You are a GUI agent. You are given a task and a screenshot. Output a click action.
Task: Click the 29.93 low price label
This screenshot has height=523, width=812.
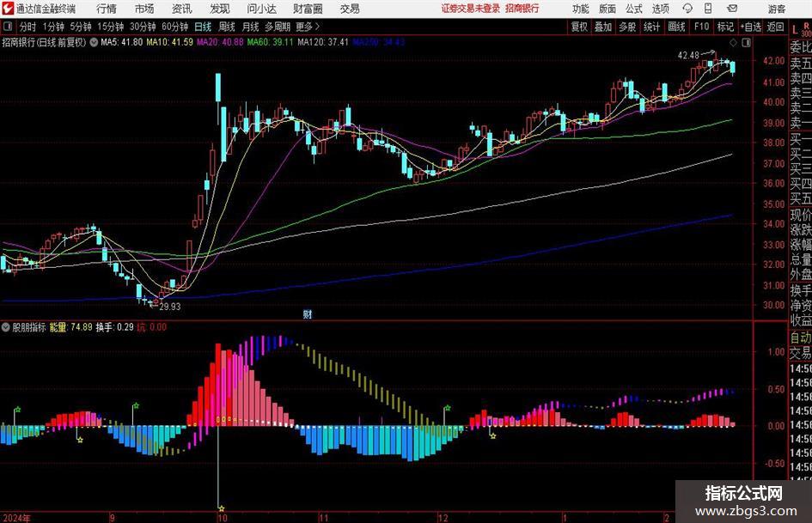pyautogui.click(x=170, y=307)
